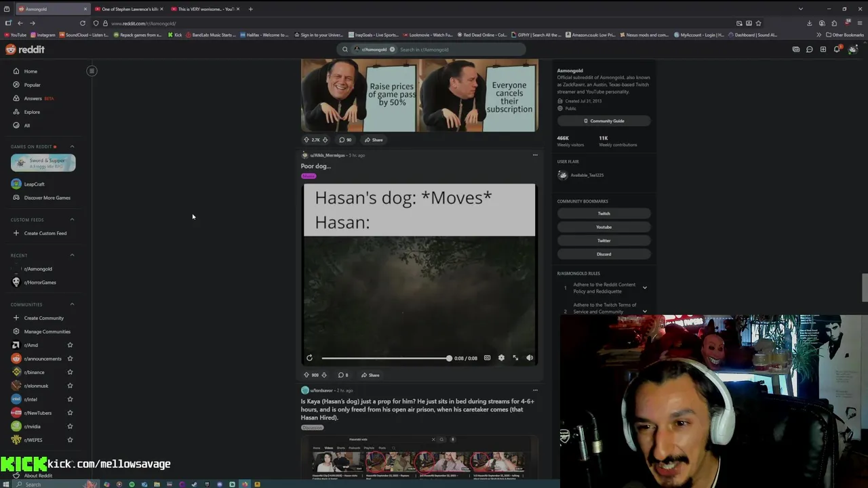Open the Discord community bookmark

coord(604,254)
